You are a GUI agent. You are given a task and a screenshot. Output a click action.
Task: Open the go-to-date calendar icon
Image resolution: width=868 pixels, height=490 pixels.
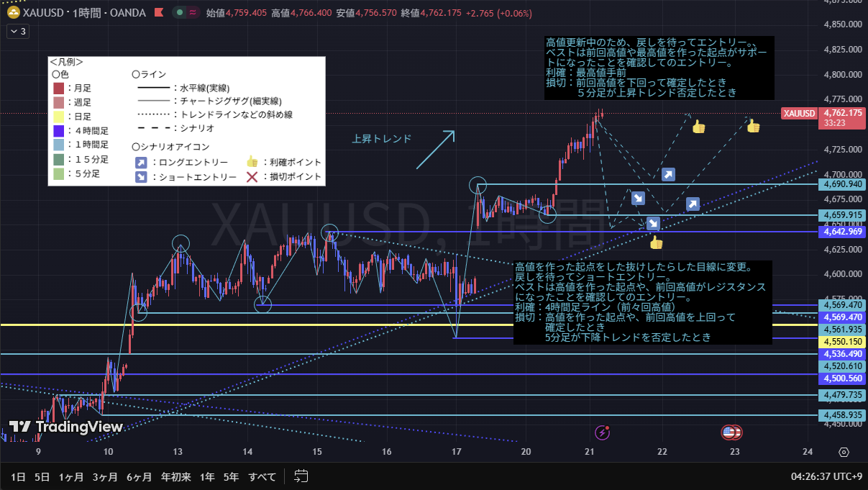coord(301,476)
